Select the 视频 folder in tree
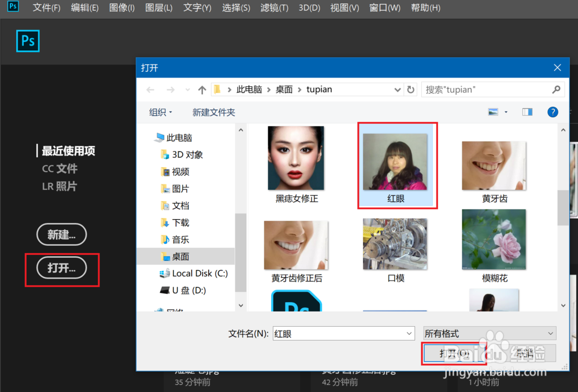 click(176, 172)
